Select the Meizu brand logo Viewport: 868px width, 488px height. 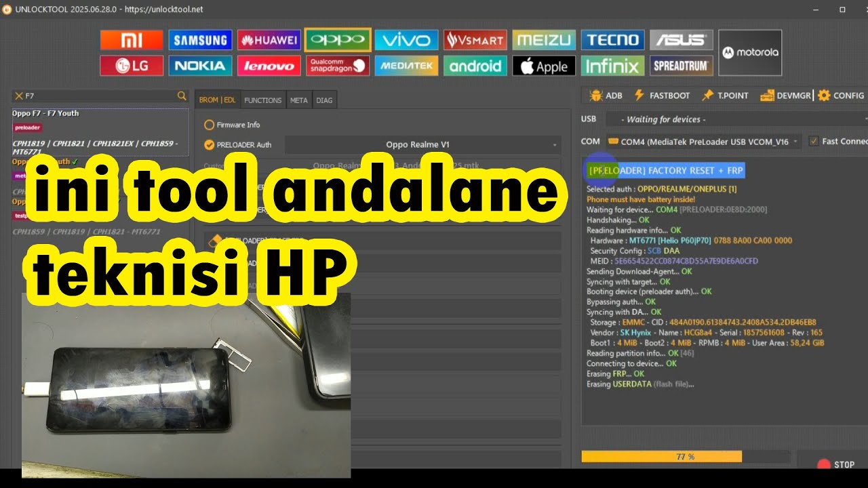click(544, 40)
